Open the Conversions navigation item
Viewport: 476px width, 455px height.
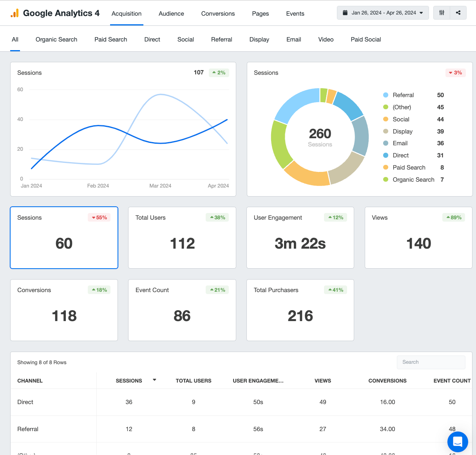pos(218,13)
